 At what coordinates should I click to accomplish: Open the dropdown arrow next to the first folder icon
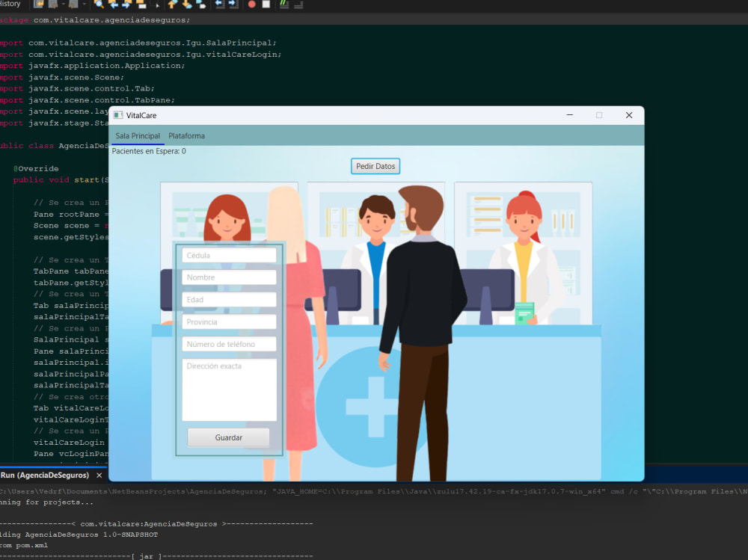63,4
